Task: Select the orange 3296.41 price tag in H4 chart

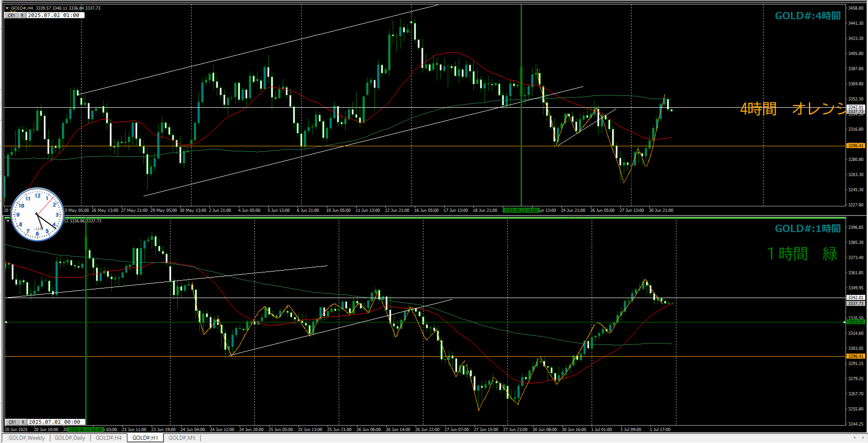Action: click(x=855, y=146)
